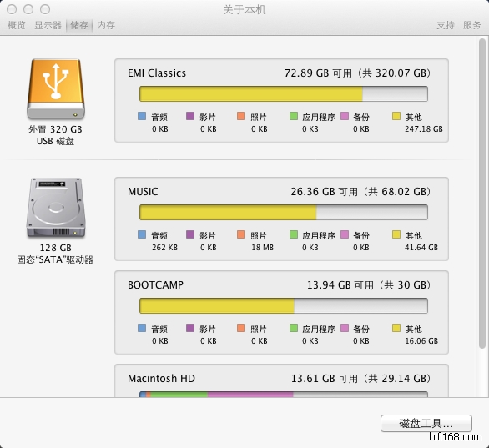Image resolution: width=489 pixels, height=448 pixels.
Task: Click the blue 音频 swatch under EMI Classics
Action: pos(142,116)
